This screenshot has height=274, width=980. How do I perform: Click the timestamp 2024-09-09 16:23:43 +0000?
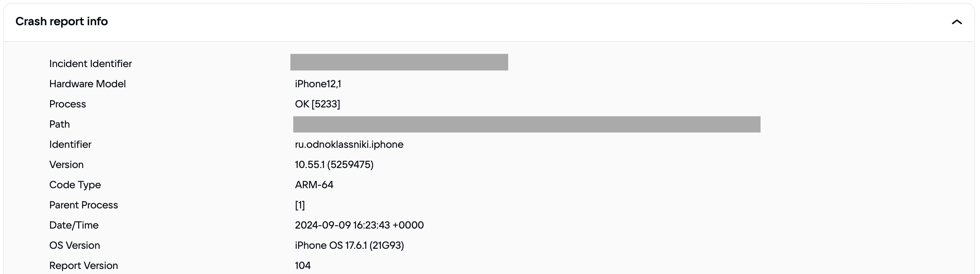coord(359,225)
